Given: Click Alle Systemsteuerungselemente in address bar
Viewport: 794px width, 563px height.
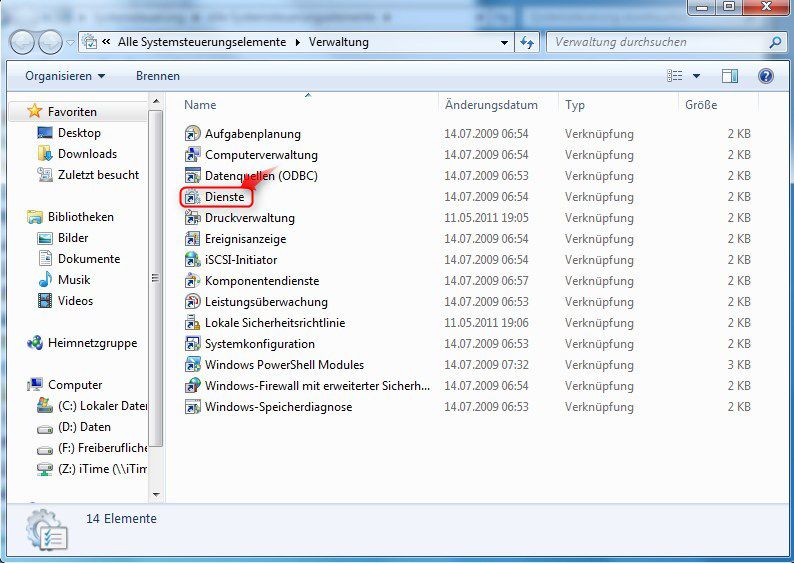Looking at the screenshot, I should point(202,42).
